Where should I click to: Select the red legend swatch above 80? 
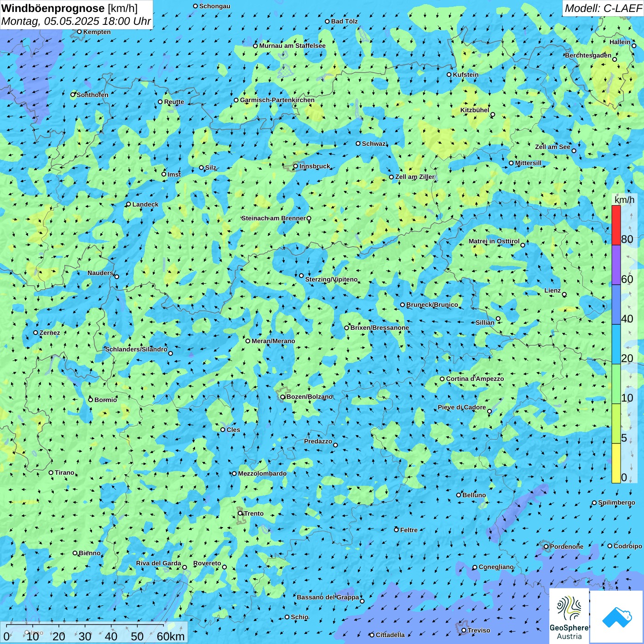pos(616,225)
